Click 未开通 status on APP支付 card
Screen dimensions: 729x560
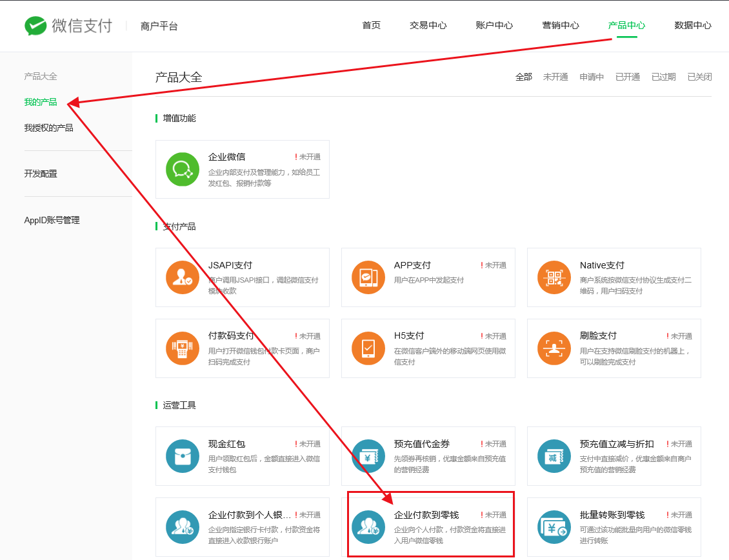[494, 265]
